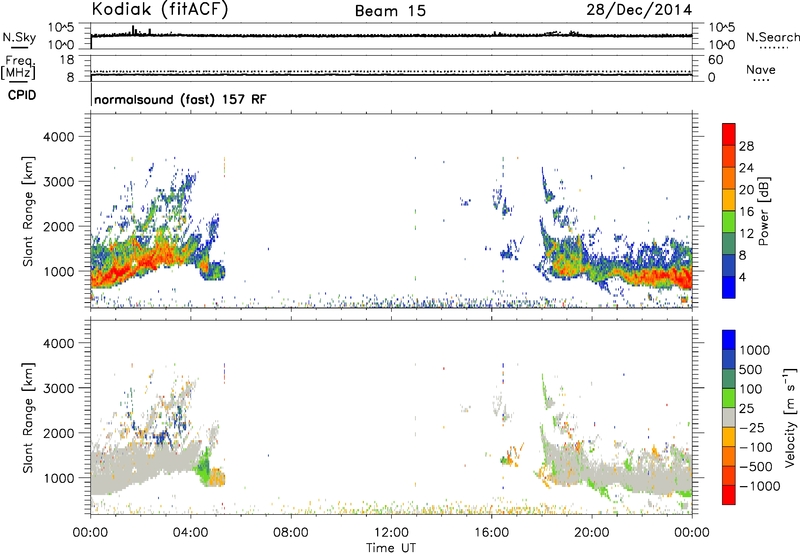
Task: Click the 'Power [dB]' colorbar label
Action: pyautogui.click(x=763, y=211)
